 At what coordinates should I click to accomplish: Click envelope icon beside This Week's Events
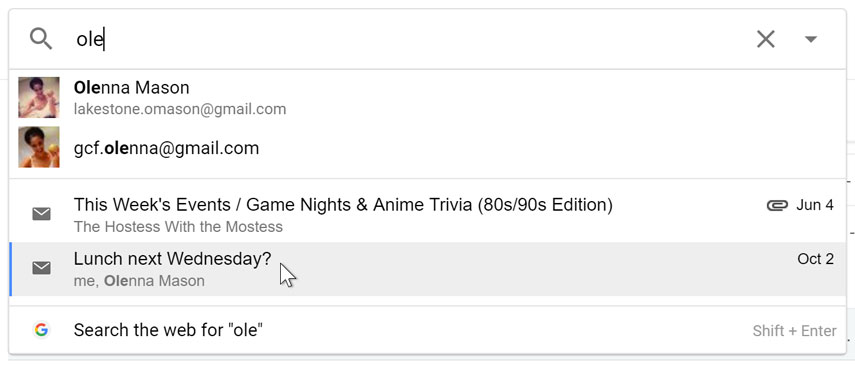pos(41,214)
